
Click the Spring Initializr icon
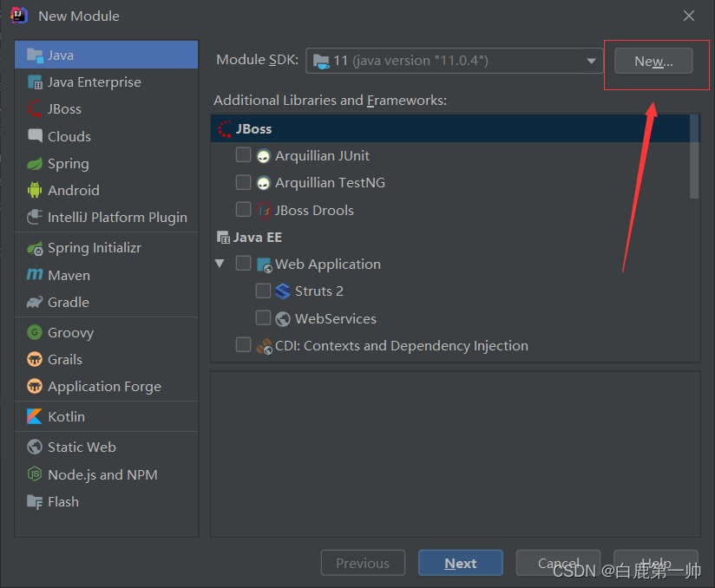(35, 248)
